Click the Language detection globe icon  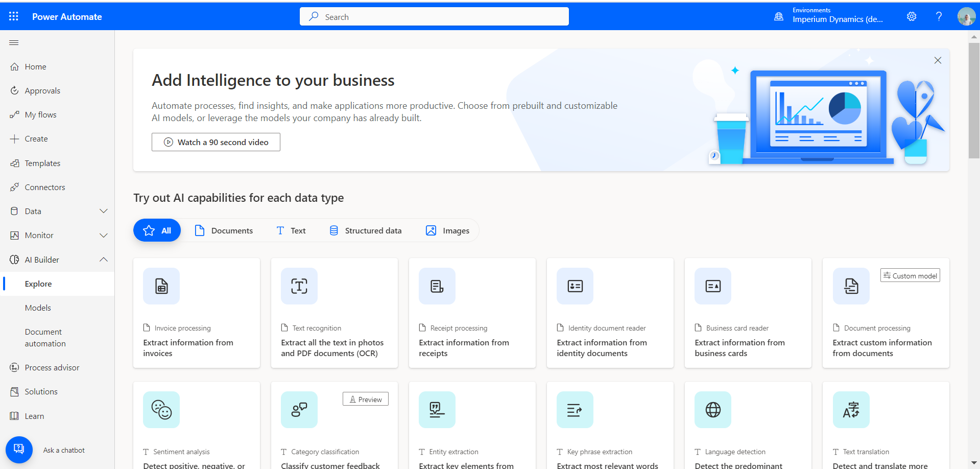pyautogui.click(x=713, y=410)
